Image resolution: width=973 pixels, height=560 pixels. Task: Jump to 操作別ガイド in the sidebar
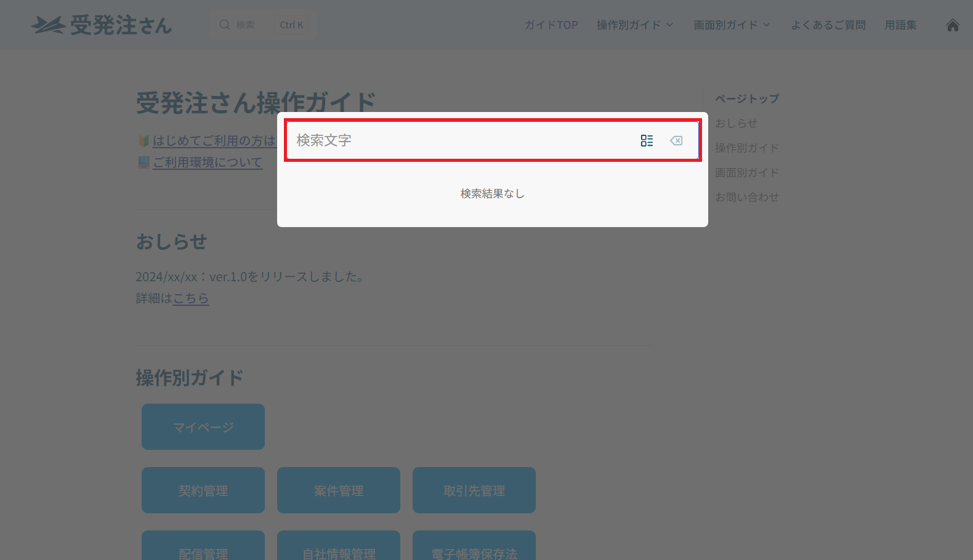pyautogui.click(x=747, y=148)
